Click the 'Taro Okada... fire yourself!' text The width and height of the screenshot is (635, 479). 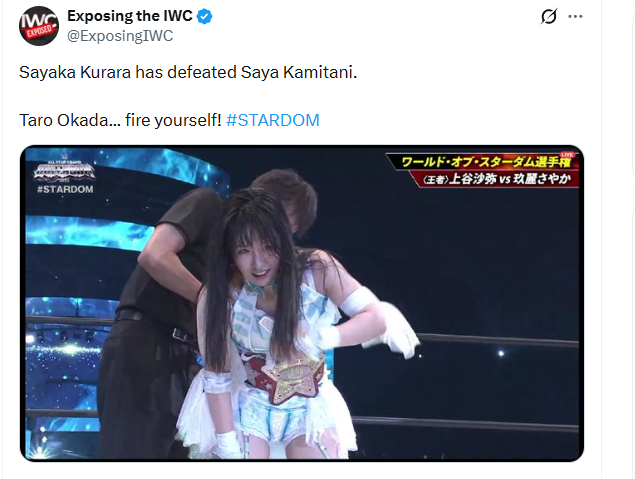(x=120, y=120)
